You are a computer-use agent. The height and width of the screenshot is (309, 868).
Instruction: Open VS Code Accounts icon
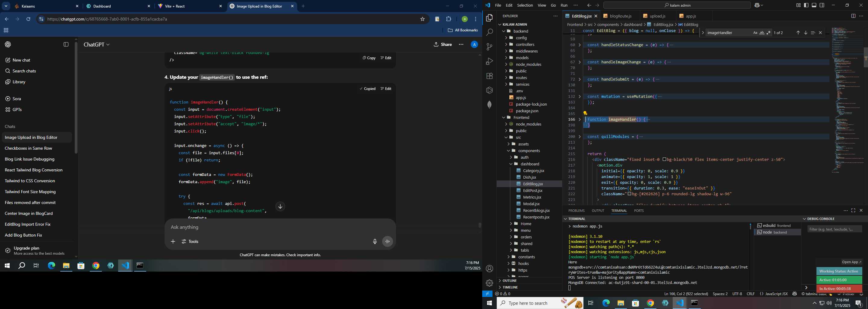489,269
